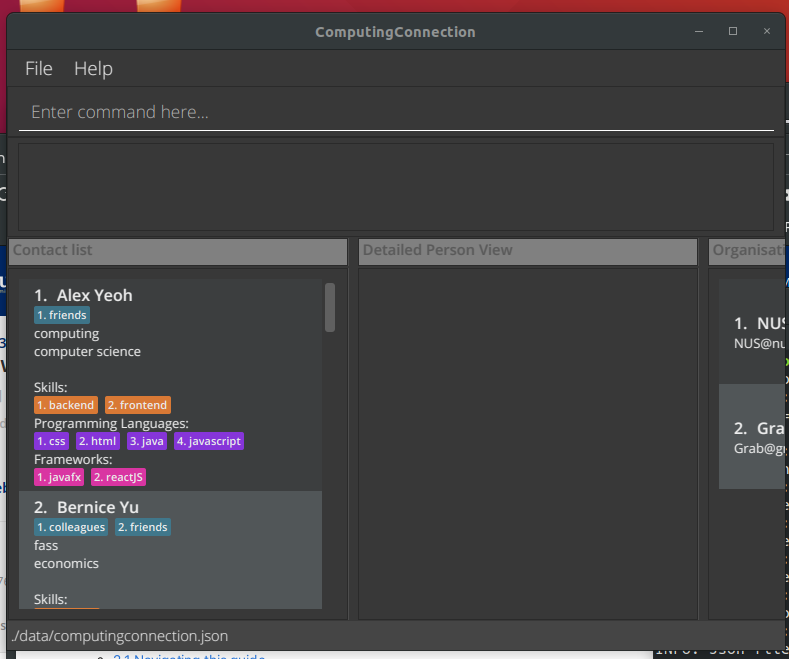Click the '4. javascript' language tag
The height and width of the screenshot is (659, 789).
pos(209,441)
